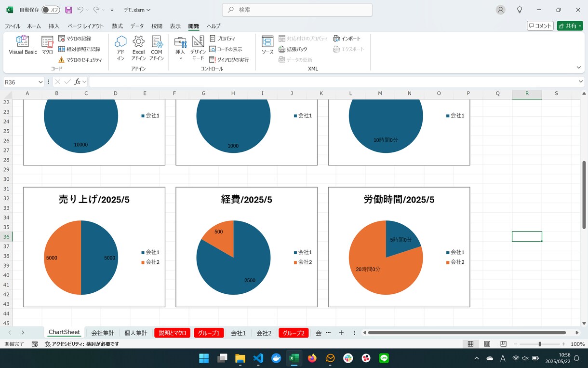Open the グループ2 sheet tab

pyautogui.click(x=294, y=333)
